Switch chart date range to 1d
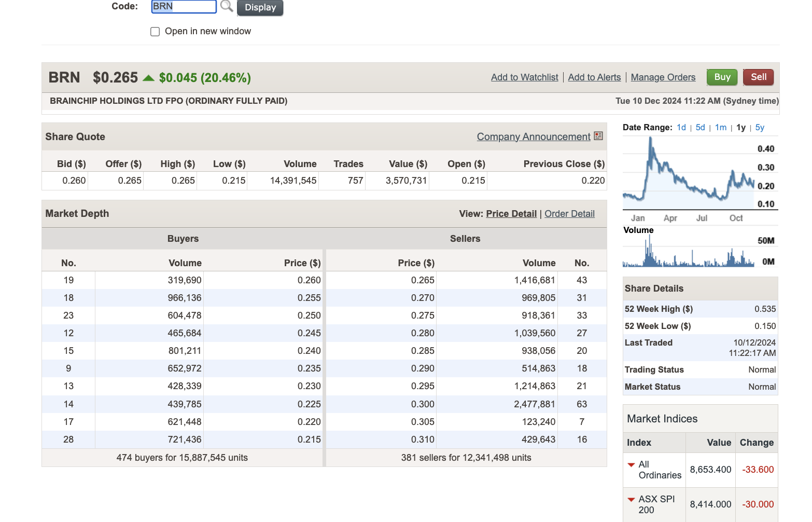Image resolution: width=812 pixels, height=522 pixels. (681, 128)
